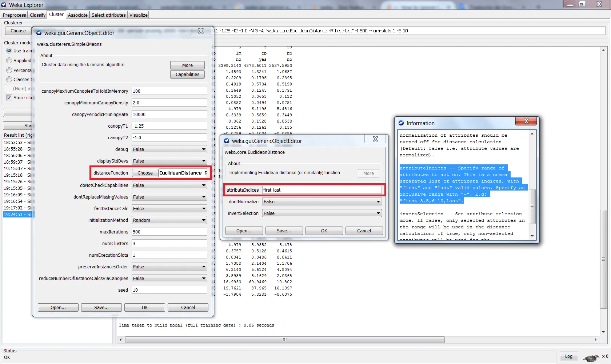Click the numExecutionSlots input field
This screenshot has height=364, width=611.
point(169,255)
